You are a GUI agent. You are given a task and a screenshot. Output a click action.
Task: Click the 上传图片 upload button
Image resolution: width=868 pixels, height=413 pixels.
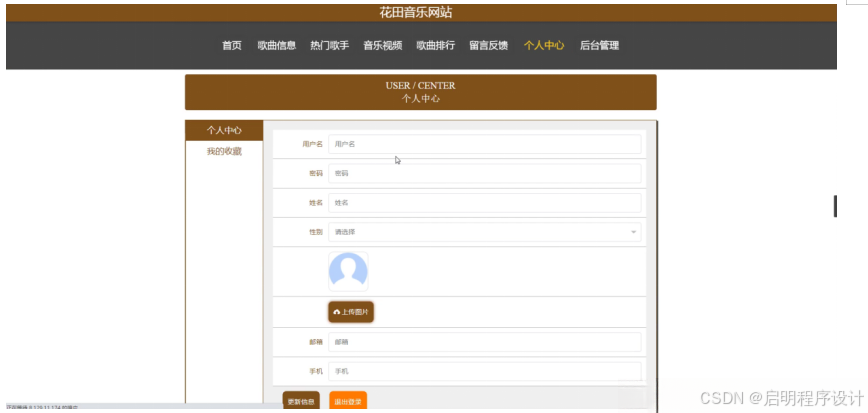coord(351,312)
